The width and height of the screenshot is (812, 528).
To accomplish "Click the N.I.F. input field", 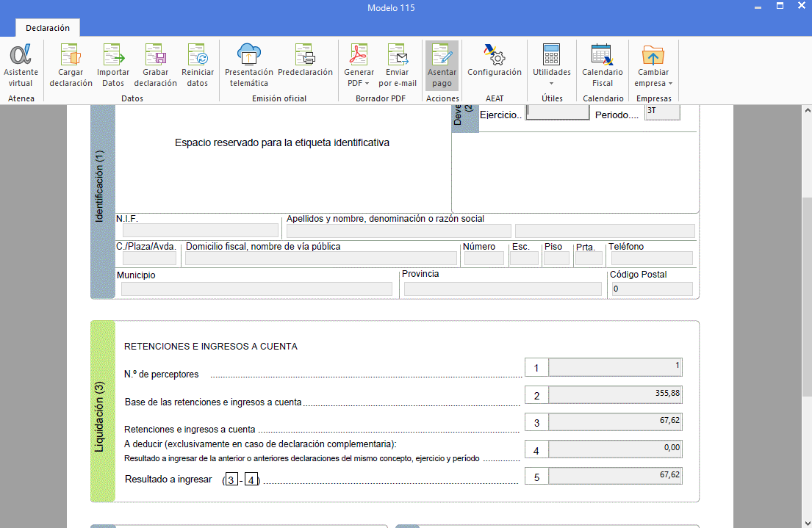I will coord(201,231).
